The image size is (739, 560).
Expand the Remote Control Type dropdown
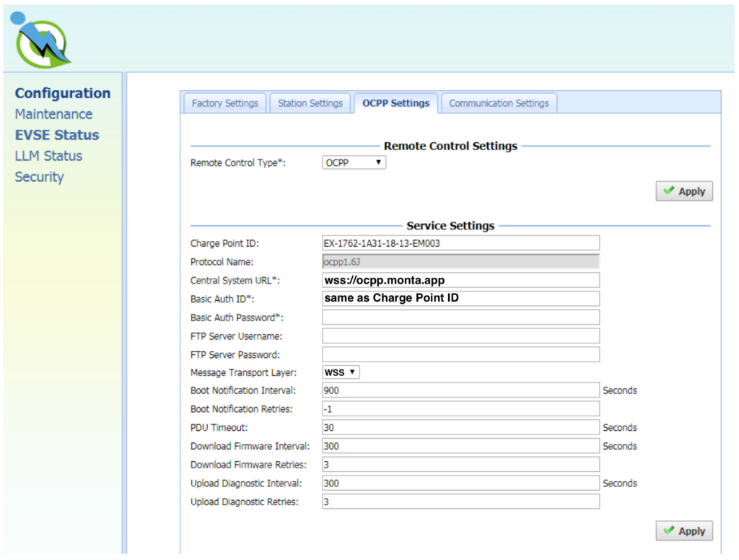354,162
